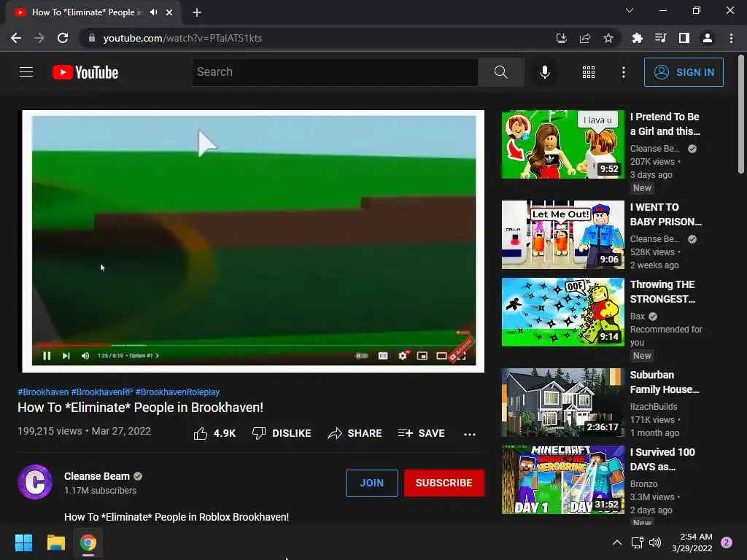Open the network tray icon
747x560 pixels.
click(x=637, y=542)
